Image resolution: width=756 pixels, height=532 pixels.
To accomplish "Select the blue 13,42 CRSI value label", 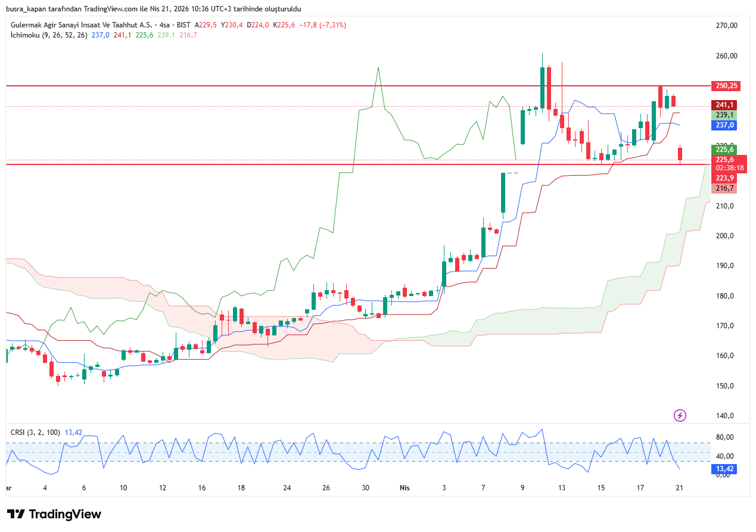I will click(x=724, y=469).
